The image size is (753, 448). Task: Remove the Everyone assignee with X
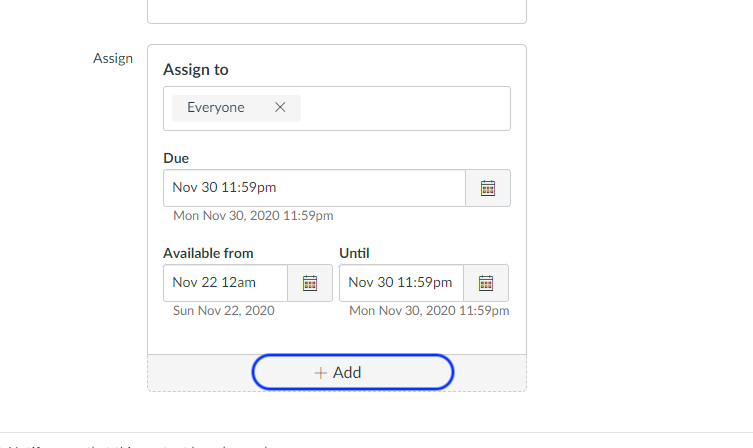coord(280,107)
